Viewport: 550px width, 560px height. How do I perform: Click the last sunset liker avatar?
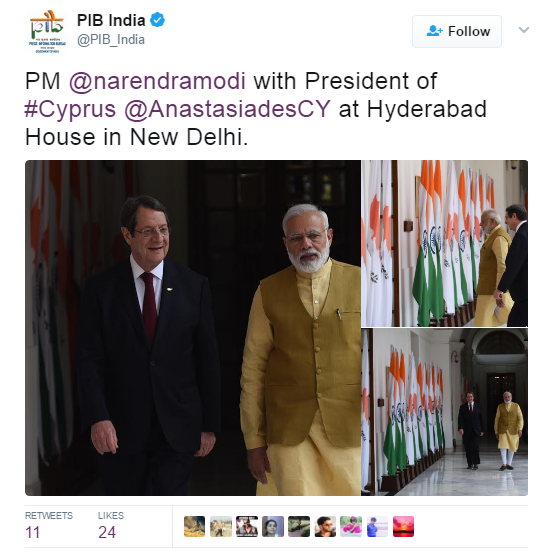(403, 526)
